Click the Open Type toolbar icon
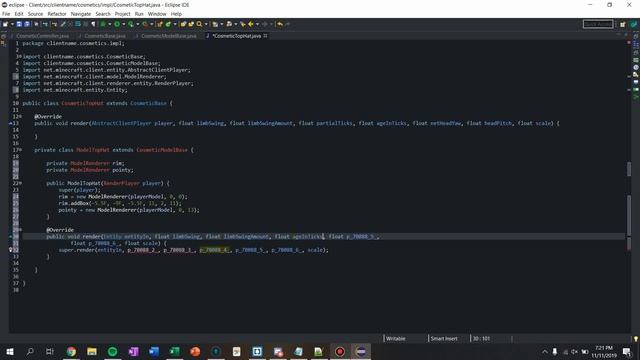Viewport: 640px width, 360px height. tap(183, 24)
